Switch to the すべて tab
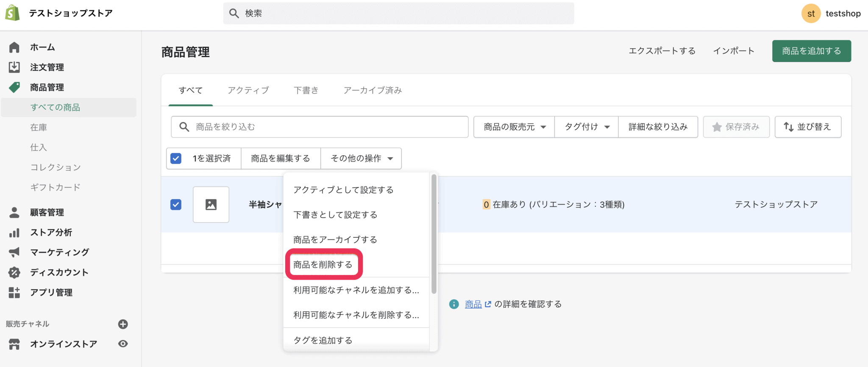This screenshot has width=868, height=367. click(x=191, y=90)
